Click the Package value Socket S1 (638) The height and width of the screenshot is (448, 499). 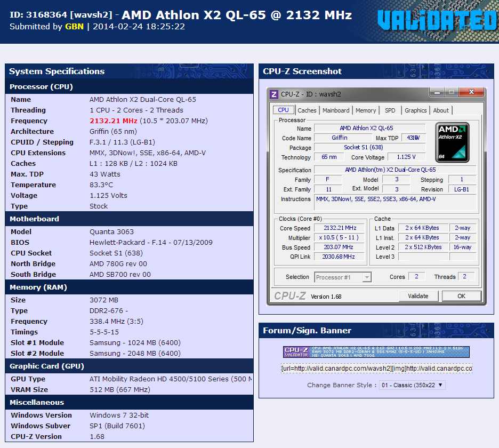(370, 147)
